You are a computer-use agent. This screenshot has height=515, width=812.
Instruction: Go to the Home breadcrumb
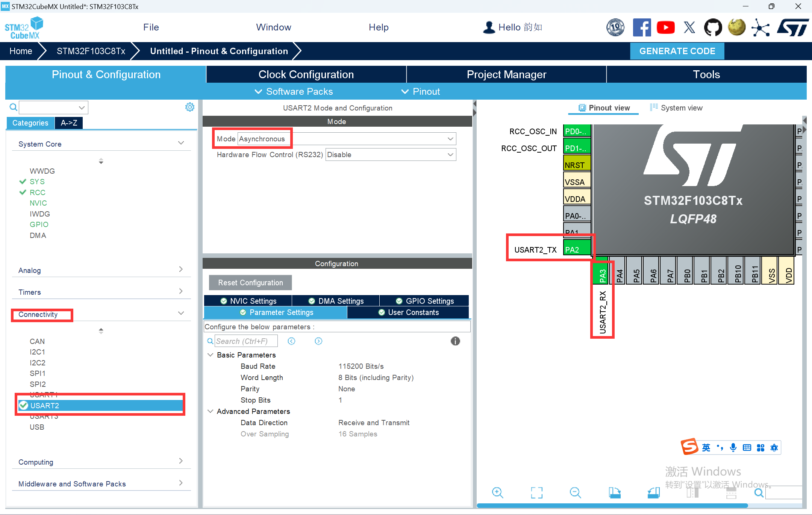(x=21, y=51)
